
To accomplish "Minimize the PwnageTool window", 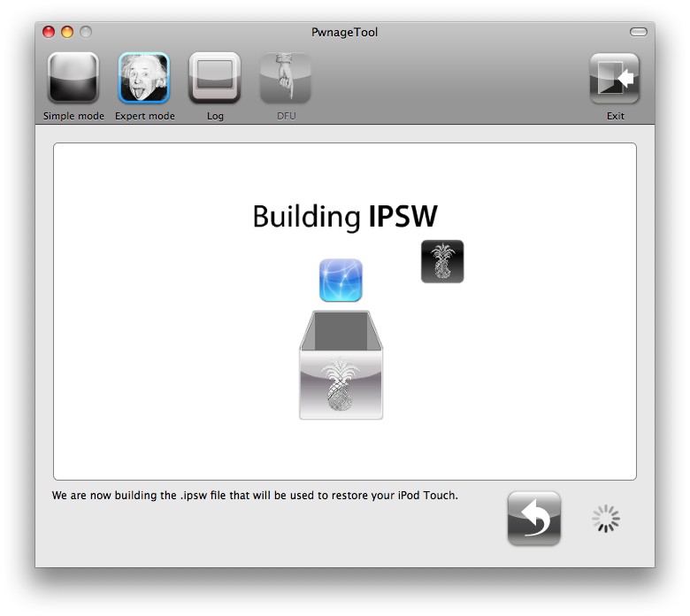I will click(67, 32).
